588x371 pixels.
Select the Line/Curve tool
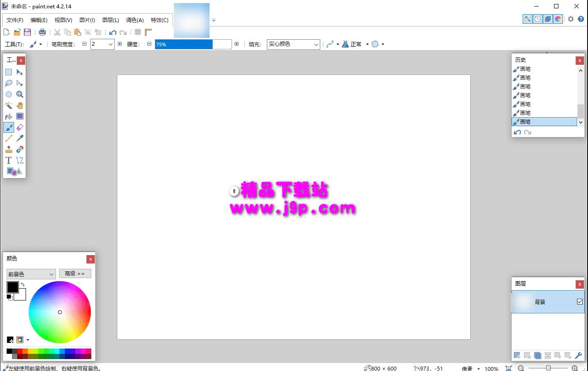point(20,160)
